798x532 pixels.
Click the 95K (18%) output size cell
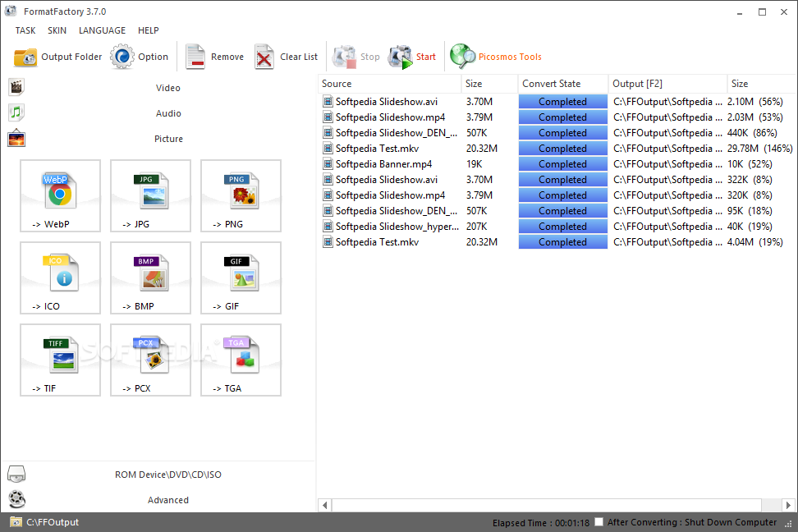click(x=750, y=211)
